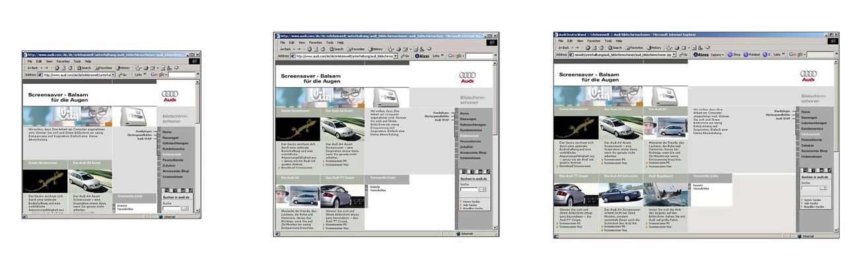Click the Stop icon in the middle window toolbar
868x276 pixels.
[x=309, y=49]
